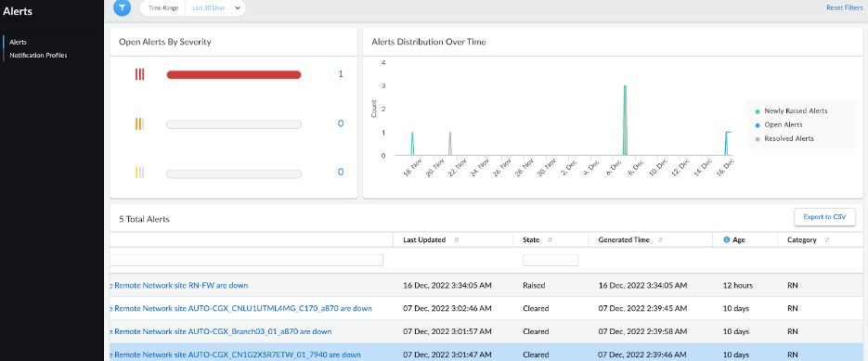Click the State filter input box
Screen dimensions: 868x361
[x=551, y=260]
